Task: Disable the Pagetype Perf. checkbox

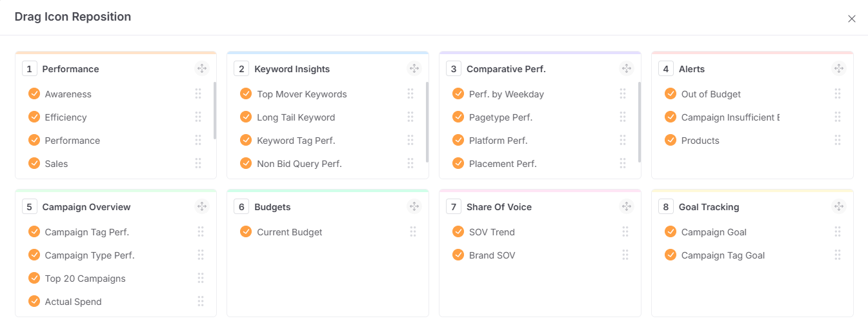Action: pyautogui.click(x=458, y=117)
